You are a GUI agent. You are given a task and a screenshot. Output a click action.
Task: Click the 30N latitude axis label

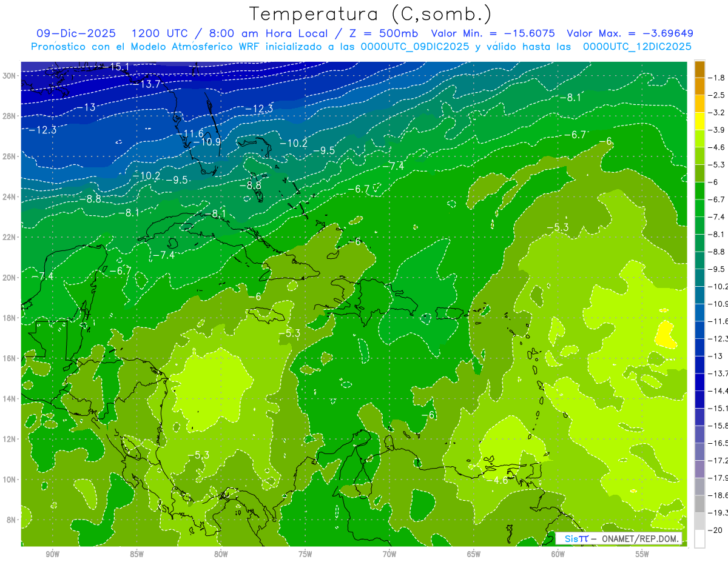coord(10,76)
